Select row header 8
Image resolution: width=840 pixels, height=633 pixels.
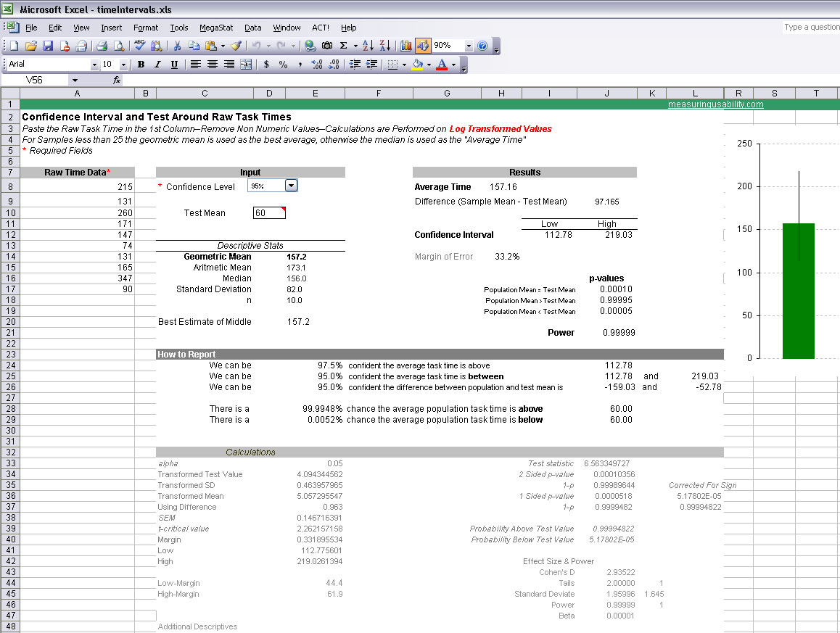pos(10,186)
